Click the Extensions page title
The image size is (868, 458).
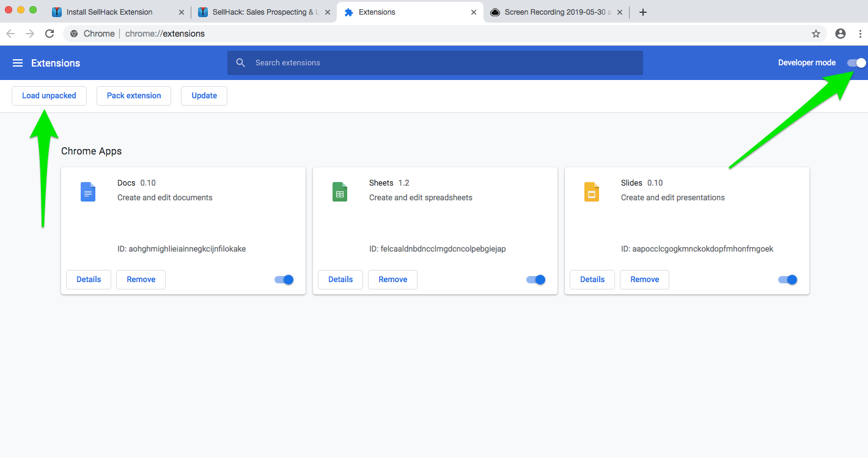pos(56,63)
